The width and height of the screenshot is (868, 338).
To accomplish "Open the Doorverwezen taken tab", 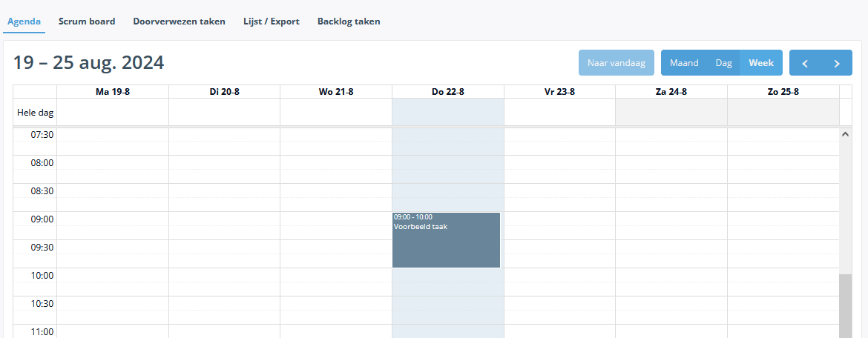I will [179, 21].
